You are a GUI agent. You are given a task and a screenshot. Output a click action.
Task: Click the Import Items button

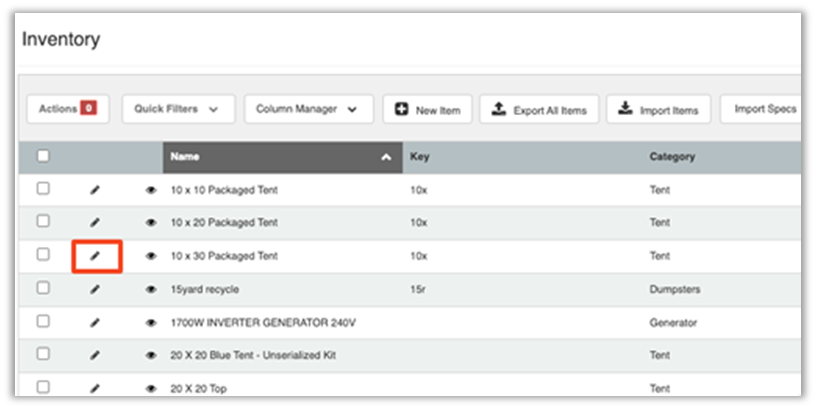click(x=658, y=110)
